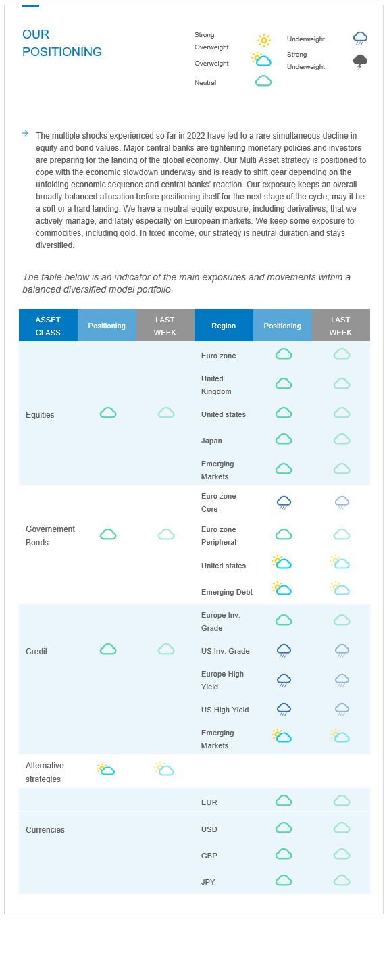Click the Overweight sun-cloud legend icon
Screen dimensions: 387x980
coord(261,59)
